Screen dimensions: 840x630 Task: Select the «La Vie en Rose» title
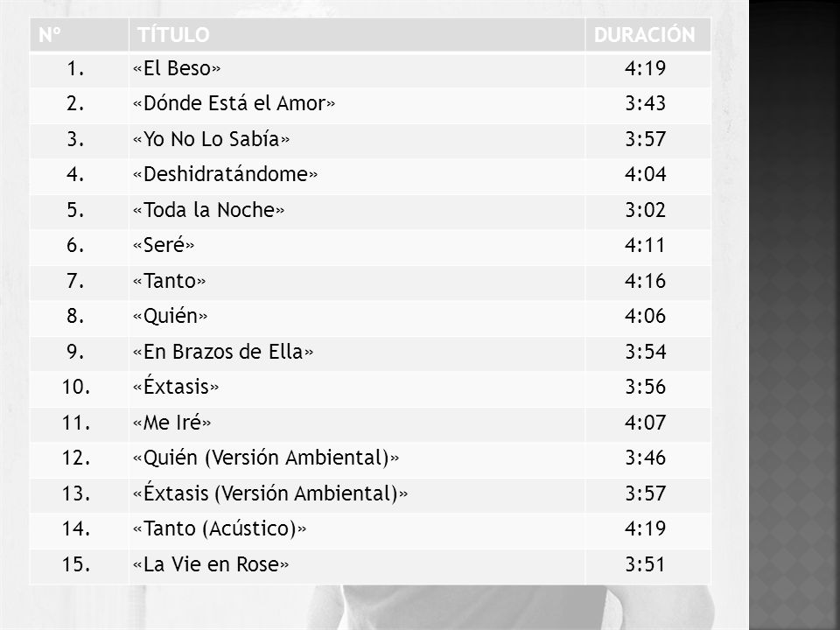pos(211,564)
